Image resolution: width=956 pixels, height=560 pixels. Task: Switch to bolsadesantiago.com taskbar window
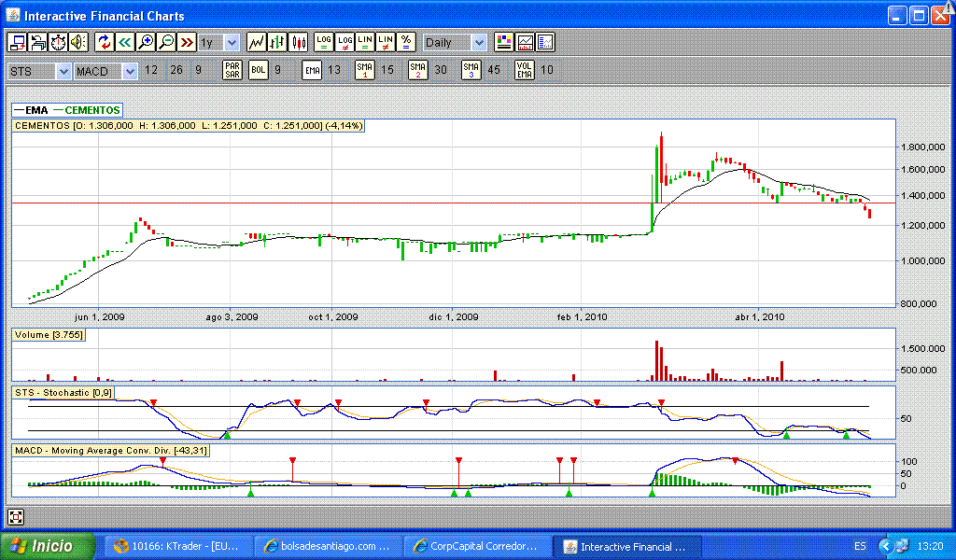pos(329,547)
